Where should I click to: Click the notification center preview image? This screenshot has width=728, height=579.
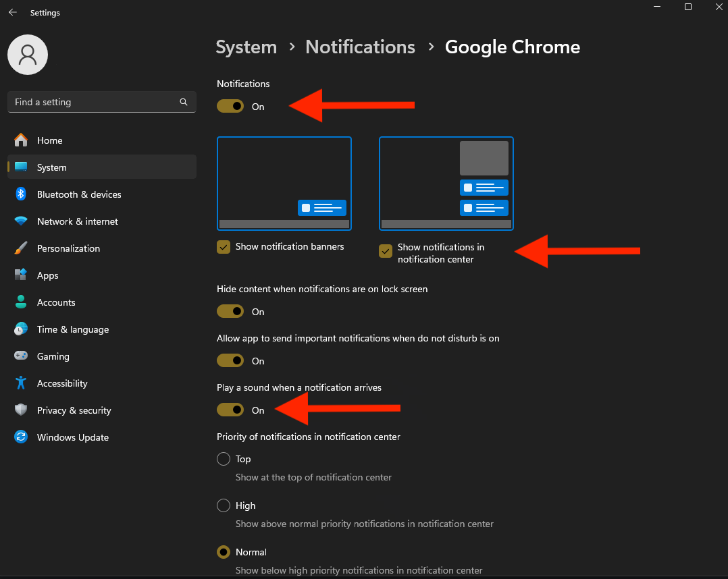coord(446,184)
